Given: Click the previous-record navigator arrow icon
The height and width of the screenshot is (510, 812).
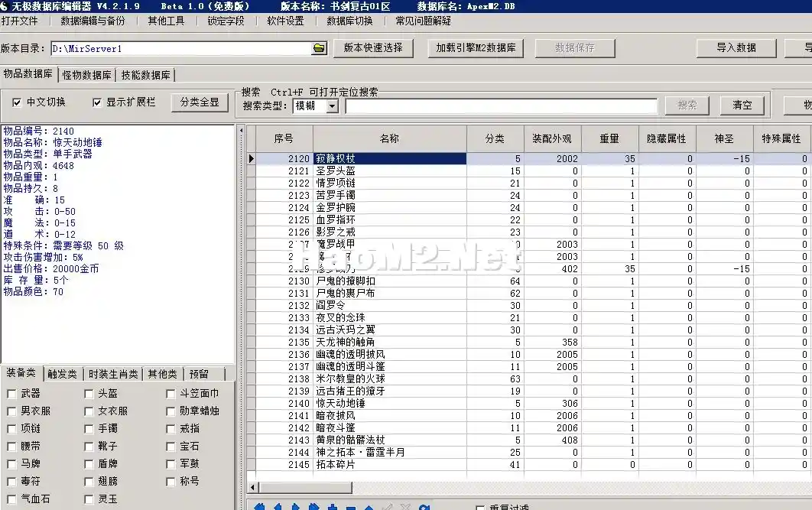Looking at the screenshot, I should [277, 507].
